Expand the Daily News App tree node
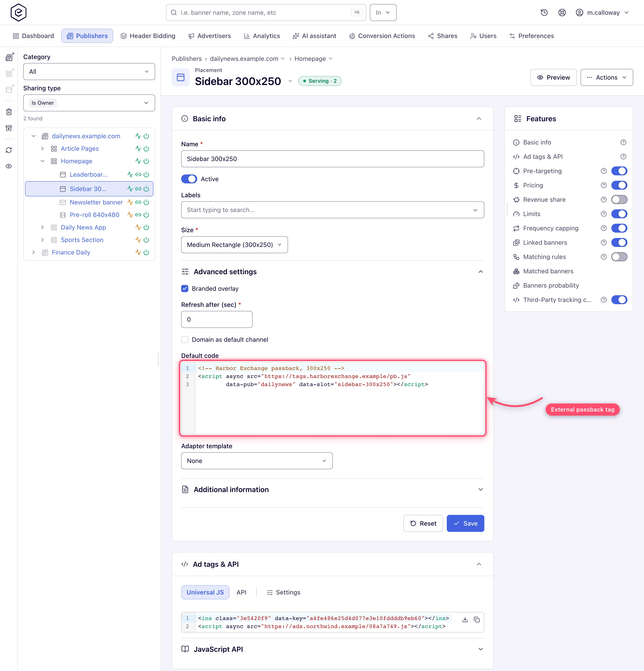Viewport: 644px width, 671px height. (42, 227)
